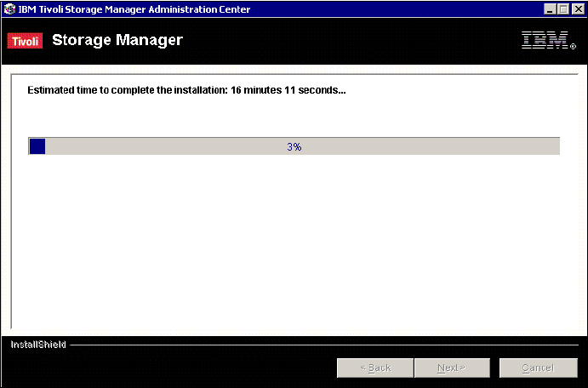Click the Cancel button
Viewport: 588px width, 388px height.
tap(538, 368)
